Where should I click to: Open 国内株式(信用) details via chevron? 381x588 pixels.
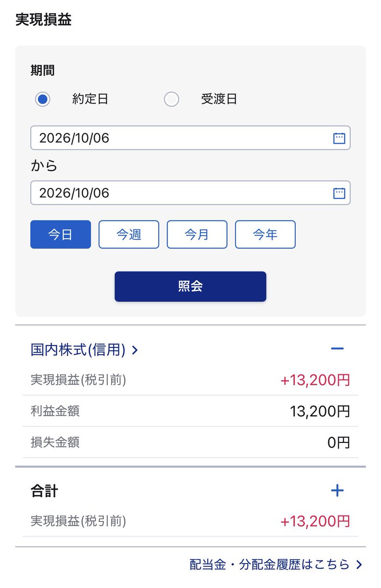(x=135, y=350)
